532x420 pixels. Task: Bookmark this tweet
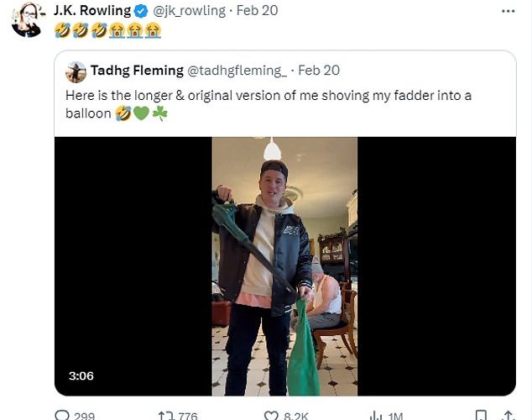tap(481, 415)
